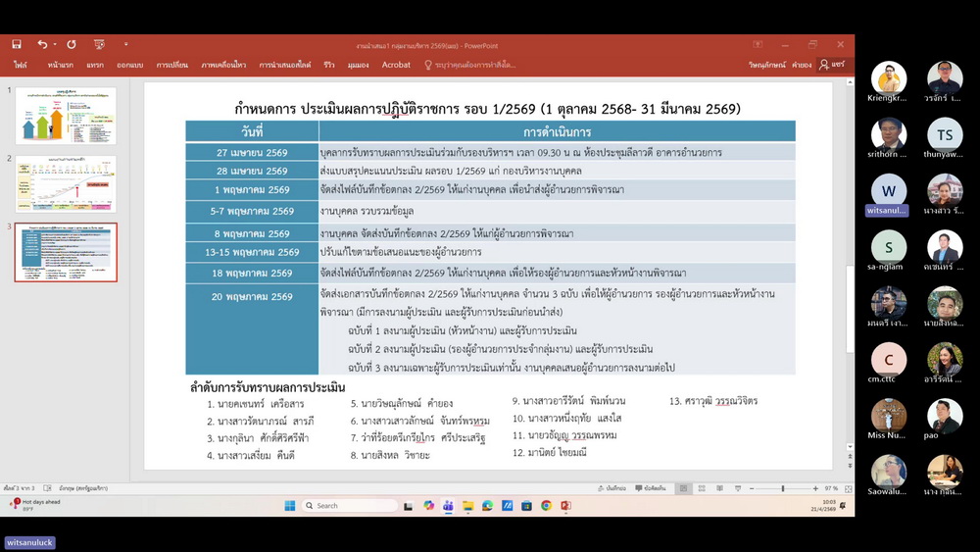
Task: Expand Customize Quick Access Toolbar dropdown
Action: click(126, 44)
